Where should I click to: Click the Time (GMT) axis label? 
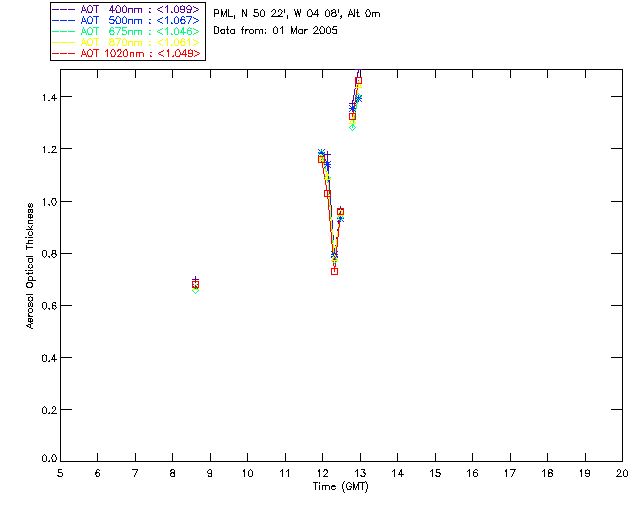click(x=341, y=487)
